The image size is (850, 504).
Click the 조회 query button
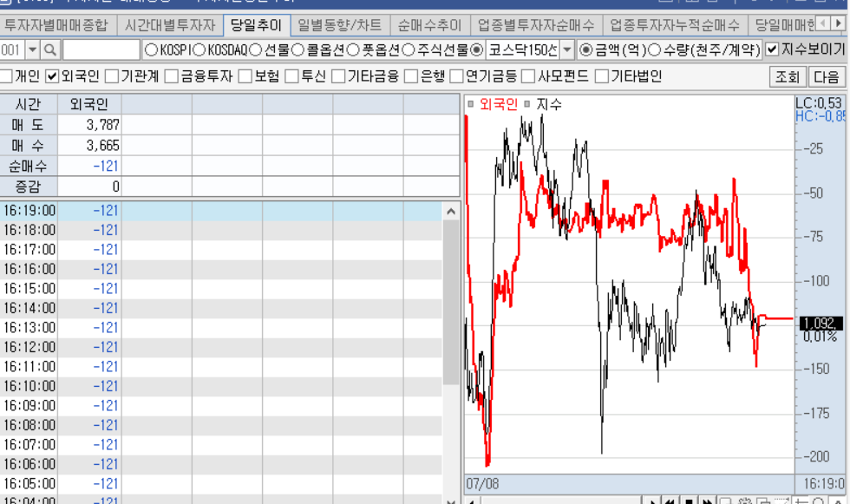tap(788, 76)
